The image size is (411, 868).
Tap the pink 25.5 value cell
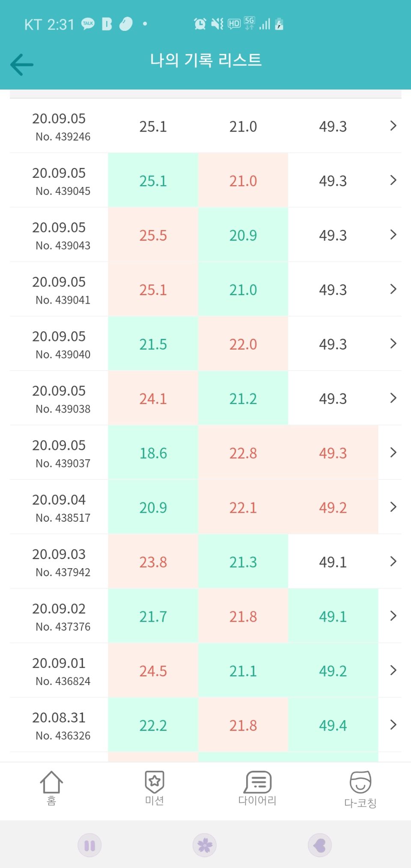[x=153, y=235]
